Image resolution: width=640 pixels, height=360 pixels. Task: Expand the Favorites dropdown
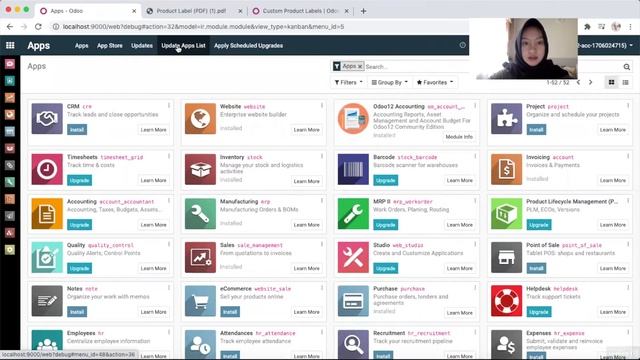pos(435,82)
